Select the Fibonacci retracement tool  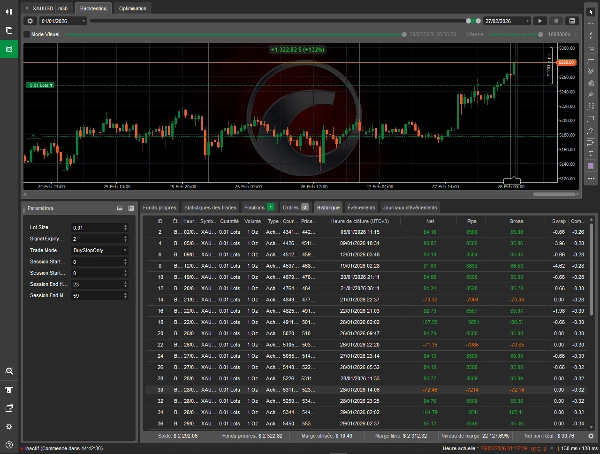coord(590,106)
